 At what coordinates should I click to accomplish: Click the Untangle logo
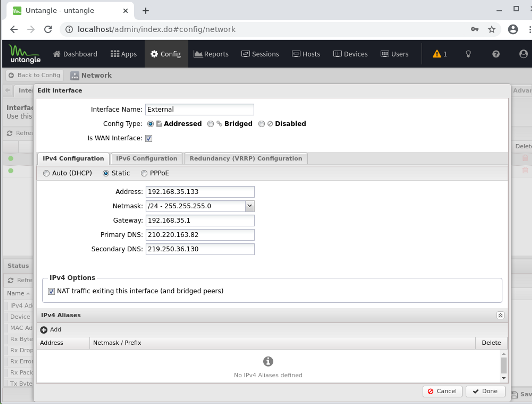[x=25, y=54]
